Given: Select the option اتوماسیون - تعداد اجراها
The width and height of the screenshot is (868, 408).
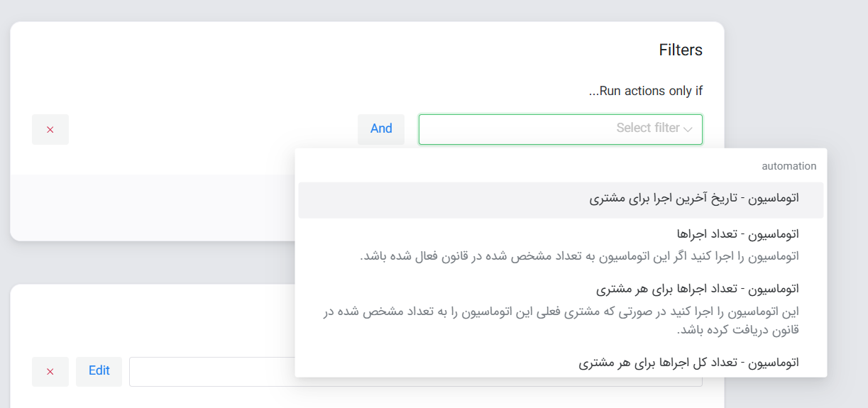Looking at the screenshot, I should click(561, 245).
